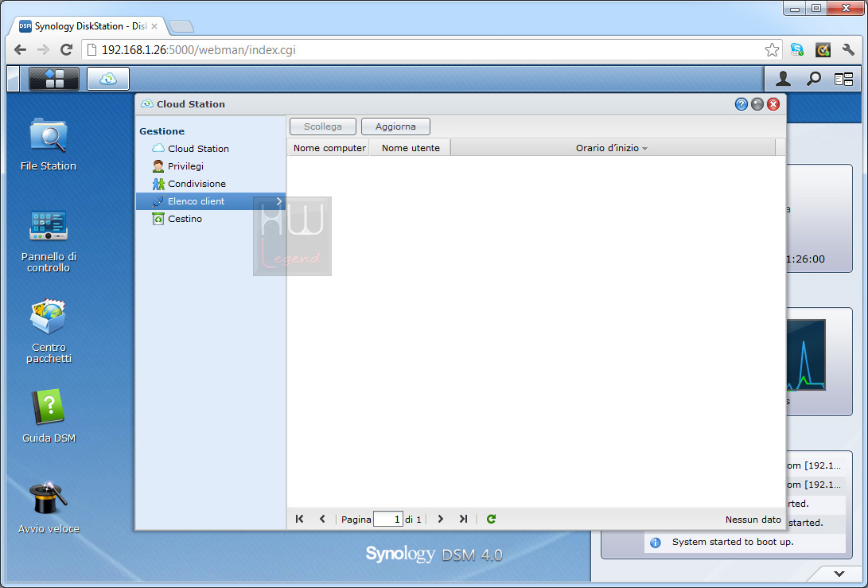Screen dimensions: 868x588
Task: Launch Centro pacchetti from desktop
Action: click(49, 331)
